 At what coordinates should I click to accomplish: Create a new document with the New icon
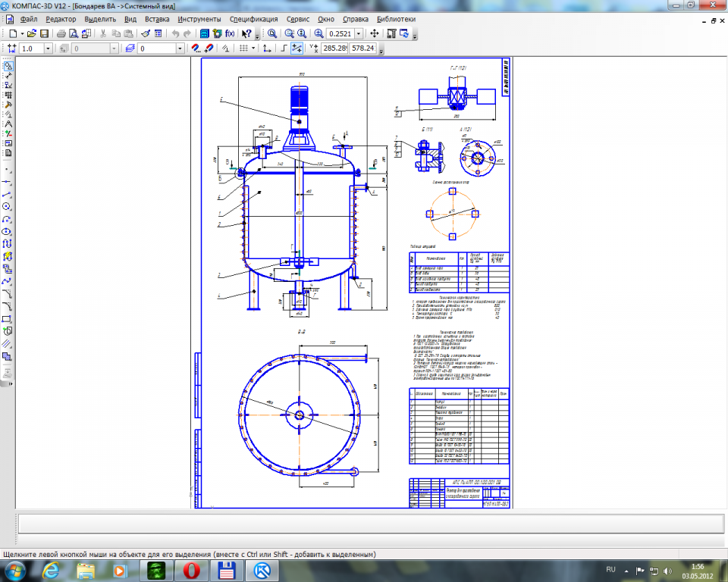pos(13,33)
